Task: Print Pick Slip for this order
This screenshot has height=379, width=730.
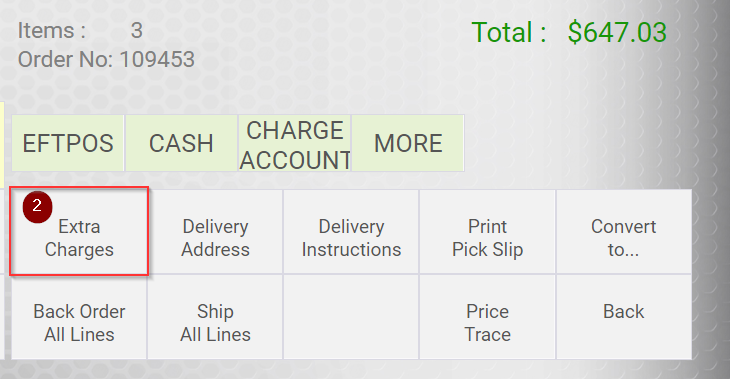Action: tap(487, 231)
